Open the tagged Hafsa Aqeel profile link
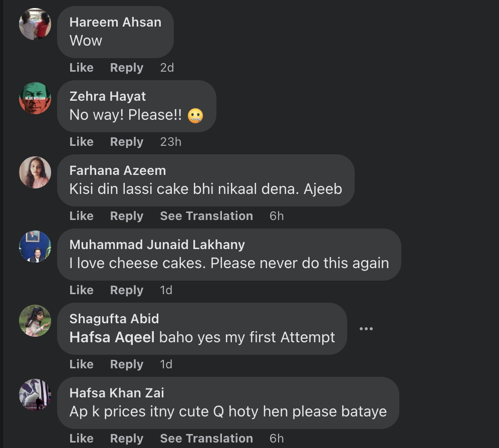Viewport: 499px width, 448px height. point(112,337)
